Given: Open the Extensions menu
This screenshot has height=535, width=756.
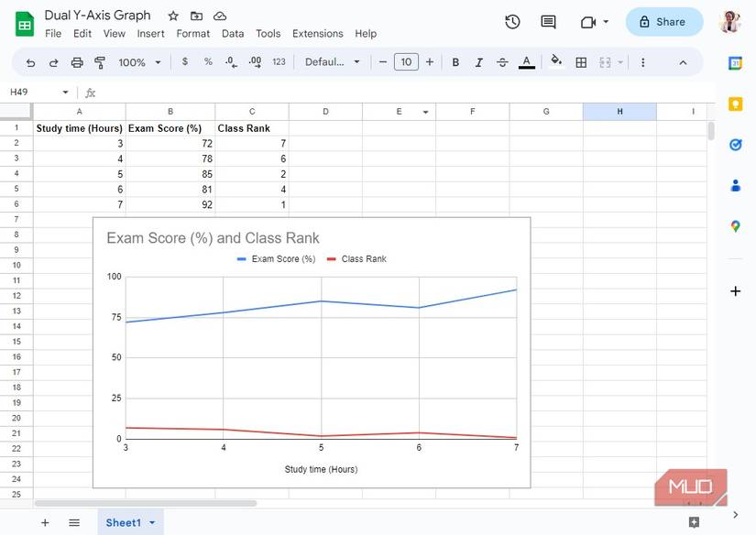Looking at the screenshot, I should coord(317,33).
